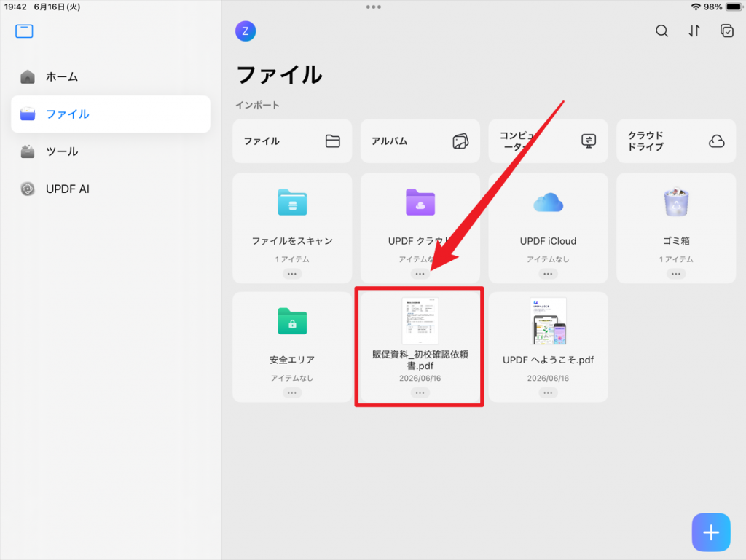Open more options for 販促資料_初校確認依頼書.pdf
The image size is (746, 560).
pyautogui.click(x=420, y=393)
